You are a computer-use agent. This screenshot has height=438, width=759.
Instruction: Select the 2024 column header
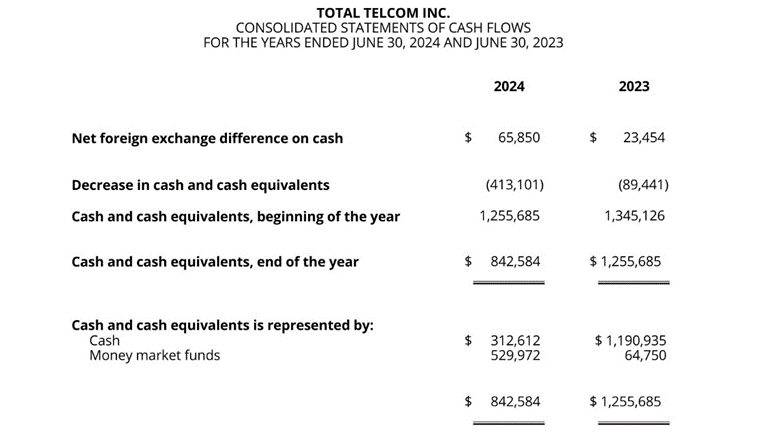pos(509,86)
